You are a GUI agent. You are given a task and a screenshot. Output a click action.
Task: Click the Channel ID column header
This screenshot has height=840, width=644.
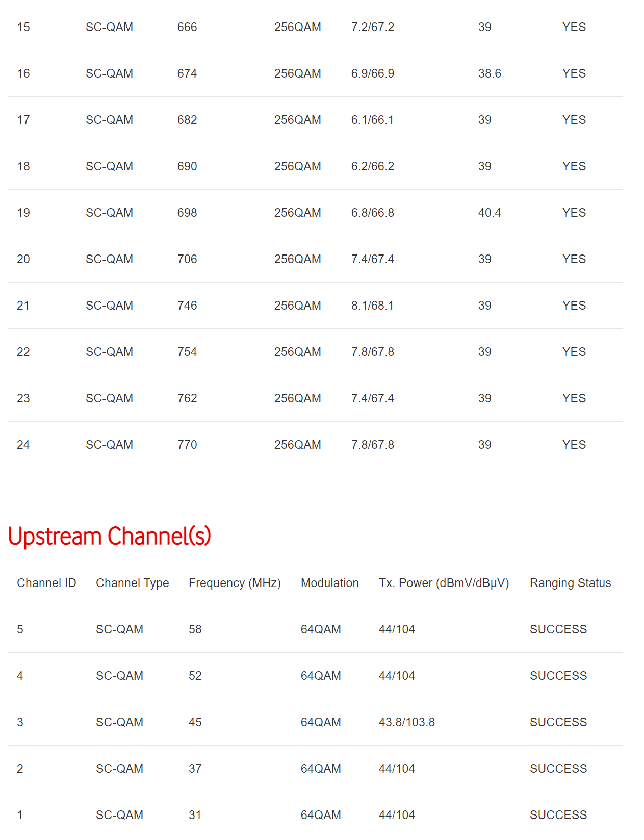coord(46,583)
